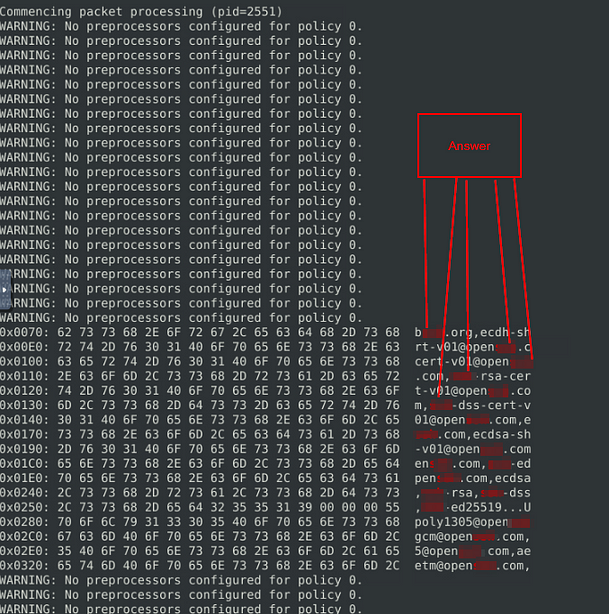
Task: Click the 0x0320 hex offset
Action: point(25,566)
